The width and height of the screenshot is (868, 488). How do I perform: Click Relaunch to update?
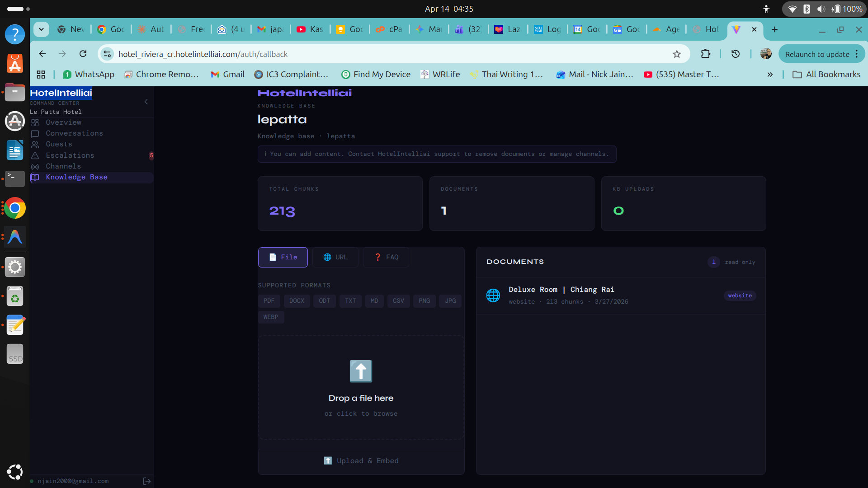pos(817,54)
